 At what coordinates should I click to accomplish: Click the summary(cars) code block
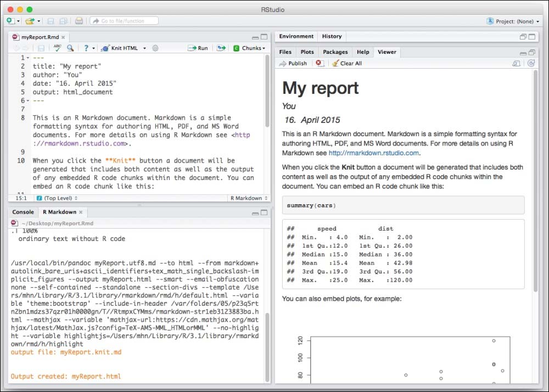coord(404,205)
